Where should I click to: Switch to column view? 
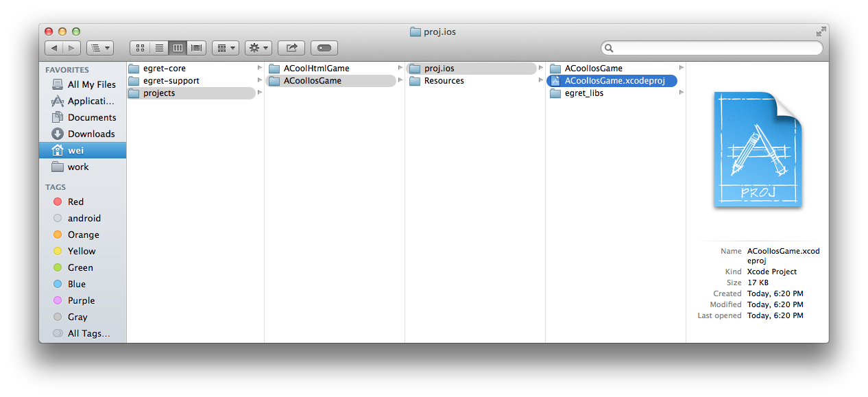coord(178,48)
